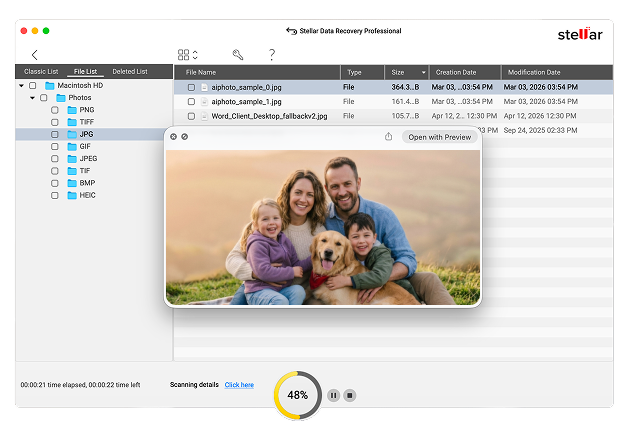
Task: Tick the HEIC folder checkbox
Action: [55, 195]
